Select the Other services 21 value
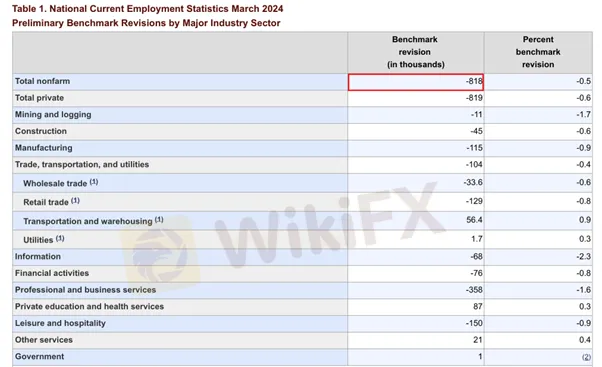 (x=478, y=340)
